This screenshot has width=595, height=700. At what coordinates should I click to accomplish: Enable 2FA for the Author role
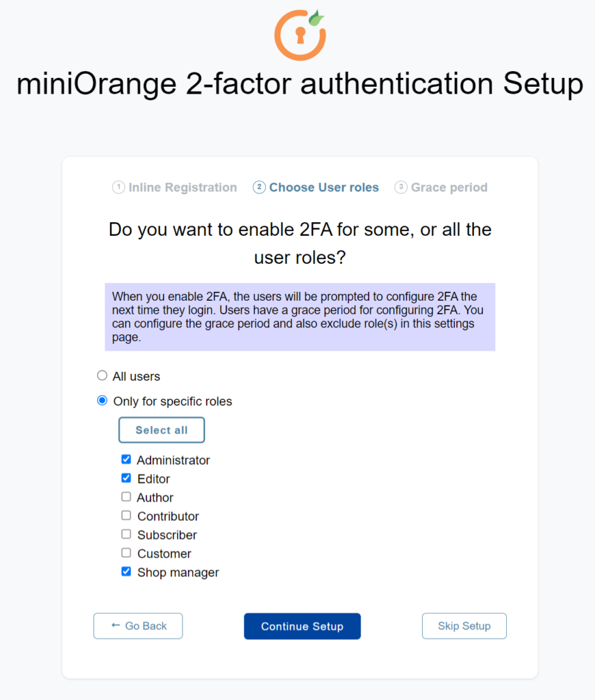[x=126, y=496]
